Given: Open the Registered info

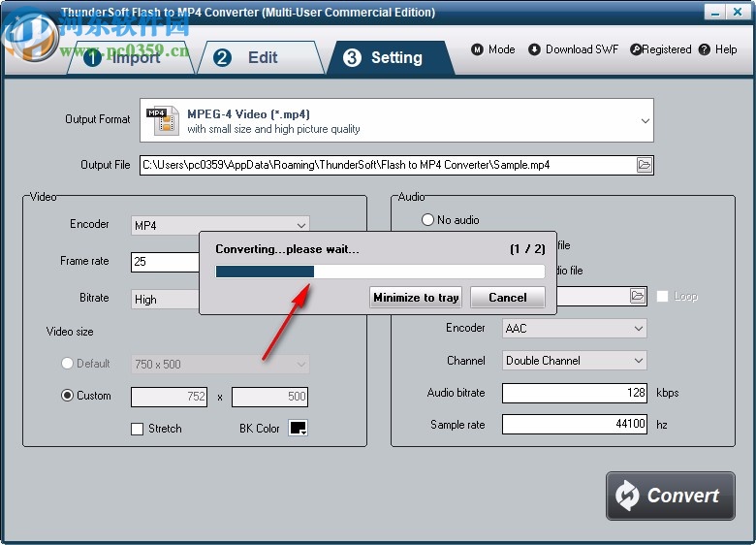Looking at the screenshot, I should pyautogui.click(x=661, y=49).
